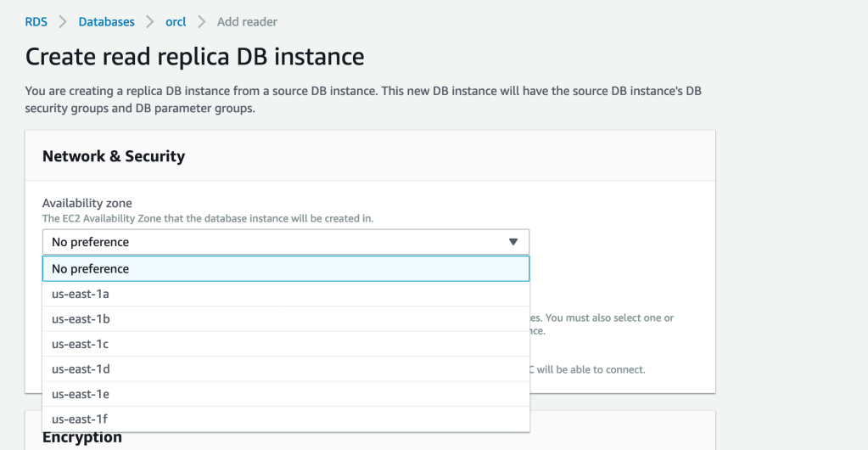Click the Encryption section heading

tap(82, 437)
